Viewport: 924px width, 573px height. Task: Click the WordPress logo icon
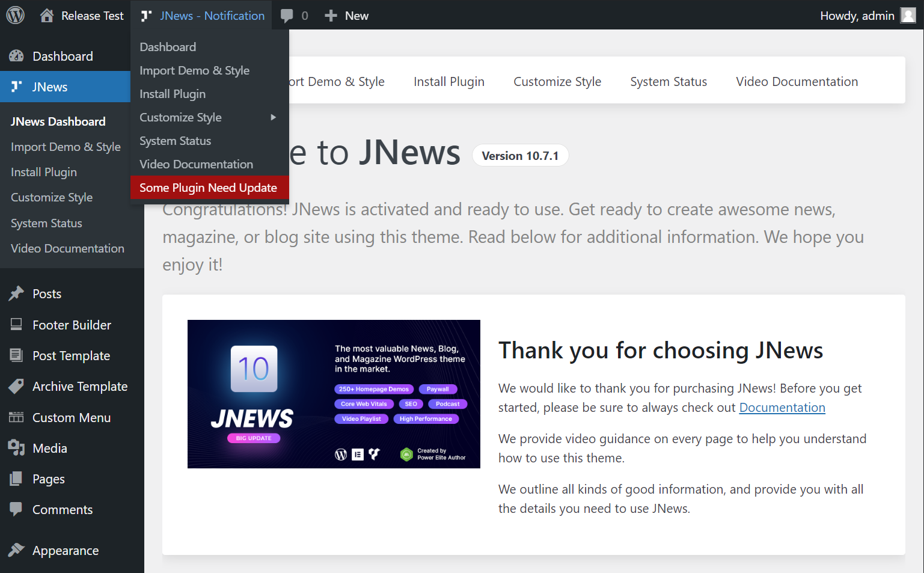click(x=16, y=15)
